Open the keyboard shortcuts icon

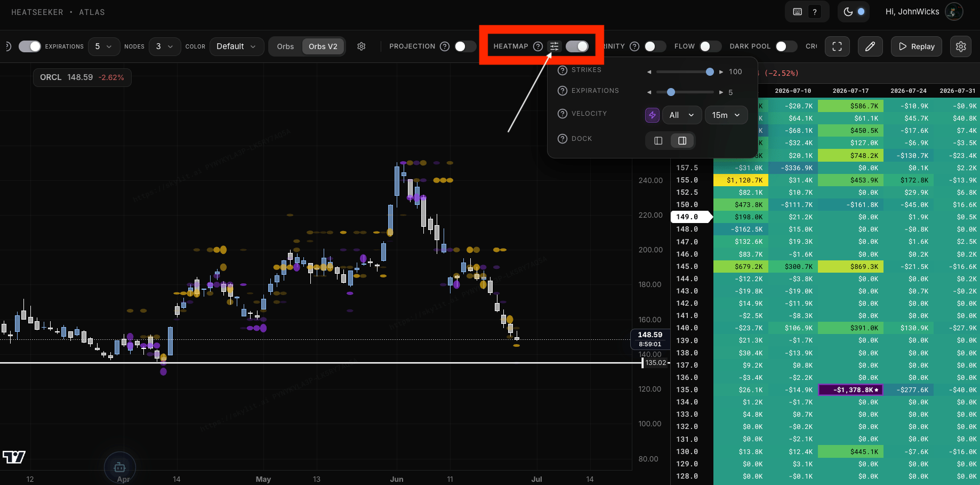click(798, 12)
